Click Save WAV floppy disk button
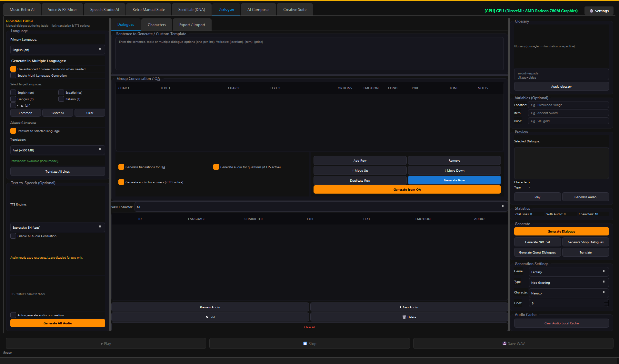Screen dimensions: 619x364 (x=513, y=343)
